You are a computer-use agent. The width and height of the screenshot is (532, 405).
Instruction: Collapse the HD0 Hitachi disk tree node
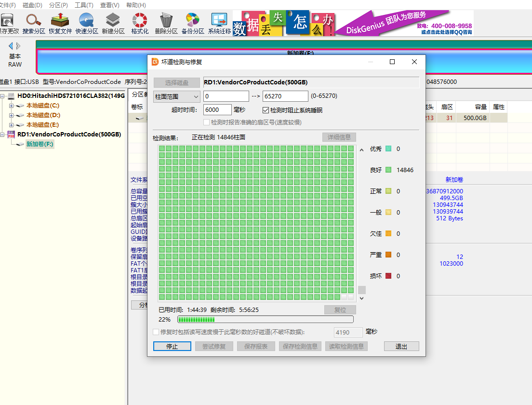pyautogui.click(x=3, y=96)
